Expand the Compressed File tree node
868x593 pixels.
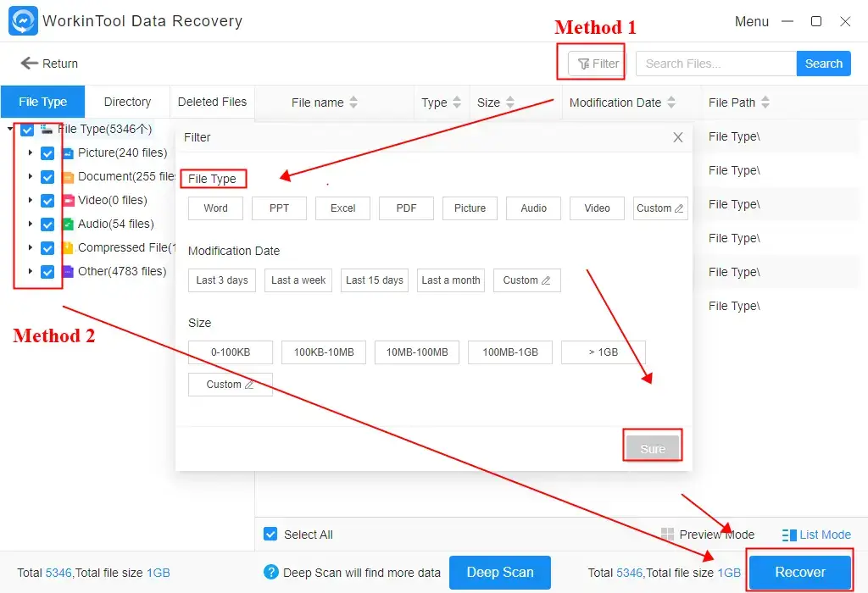coord(31,247)
